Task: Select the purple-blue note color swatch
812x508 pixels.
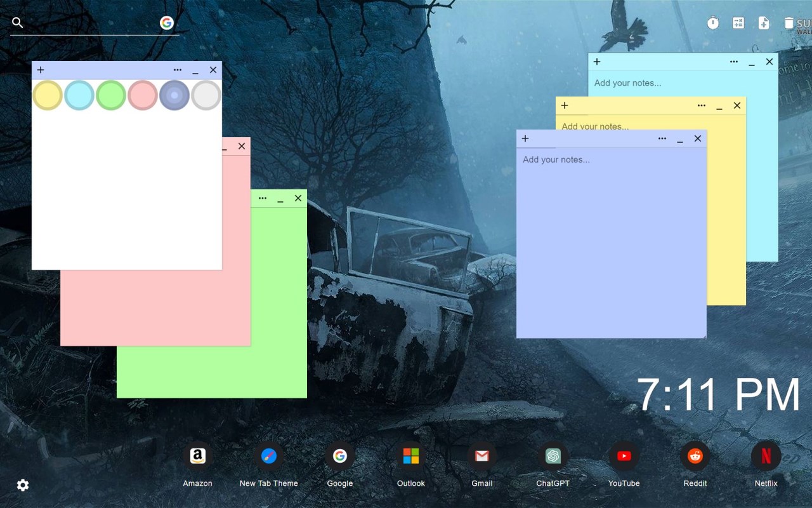Action: [x=174, y=95]
